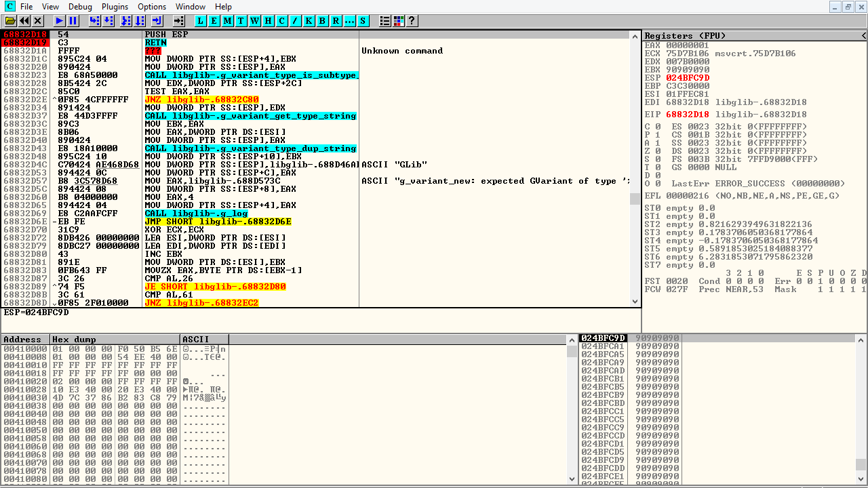Viewport: 868px width, 488px height.
Task: Click the Hex dump column header
Action: [115, 339]
